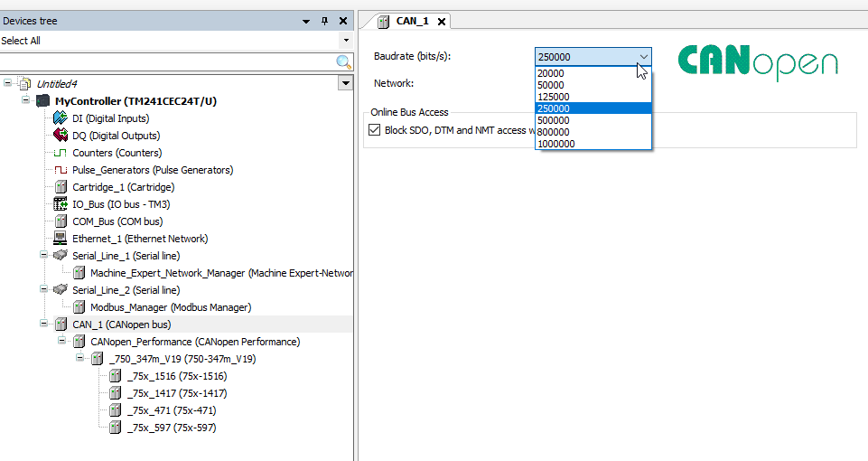Select baudrate 50000 from list
The width and height of the screenshot is (868, 461).
click(x=593, y=85)
